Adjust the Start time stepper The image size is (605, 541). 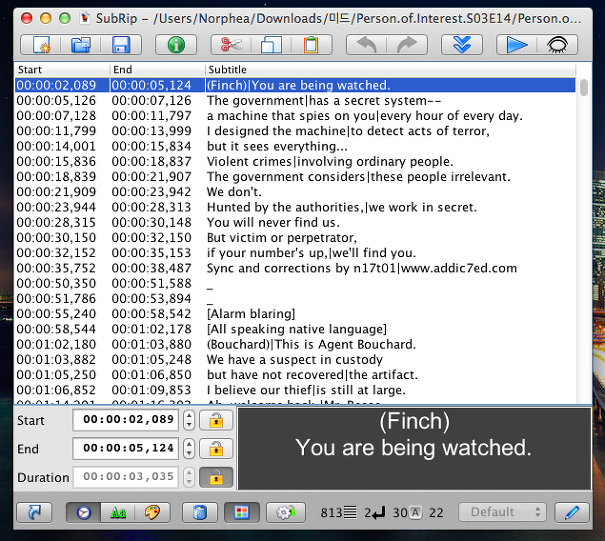189,420
